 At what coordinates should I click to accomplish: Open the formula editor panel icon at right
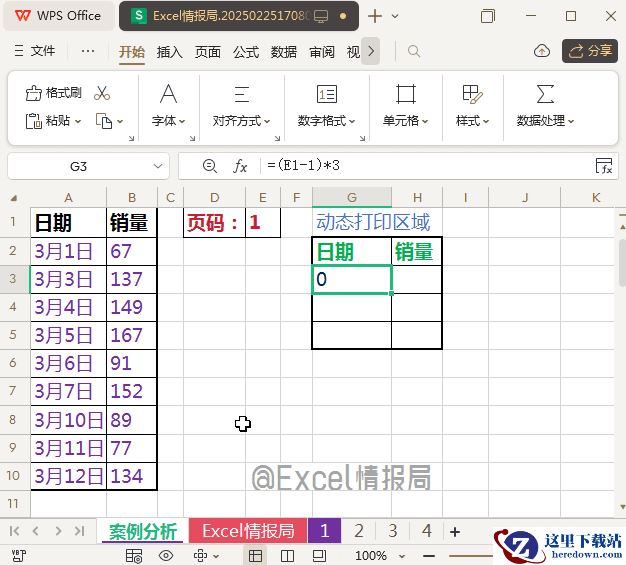pyautogui.click(x=604, y=165)
